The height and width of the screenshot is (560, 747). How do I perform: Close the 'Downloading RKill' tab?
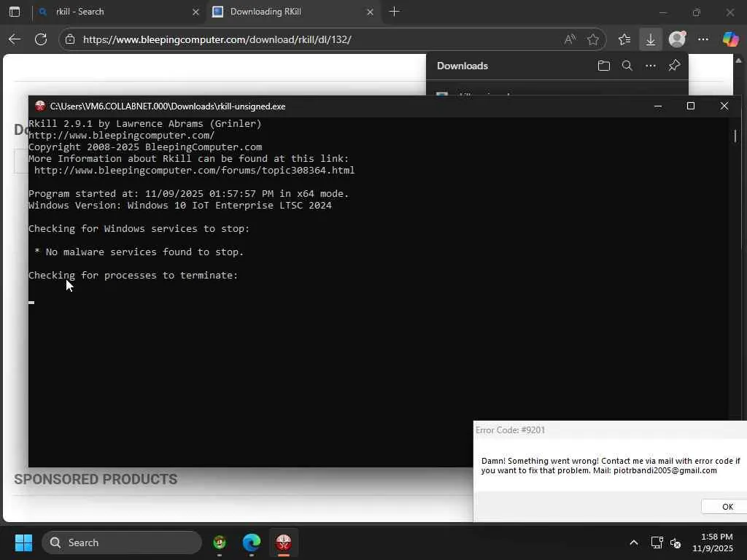coord(370,12)
